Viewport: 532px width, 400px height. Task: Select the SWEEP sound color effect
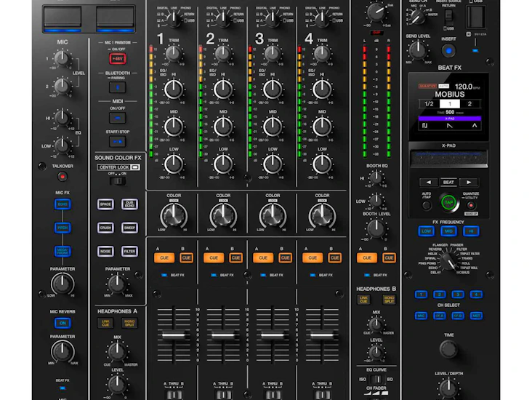coord(129,228)
